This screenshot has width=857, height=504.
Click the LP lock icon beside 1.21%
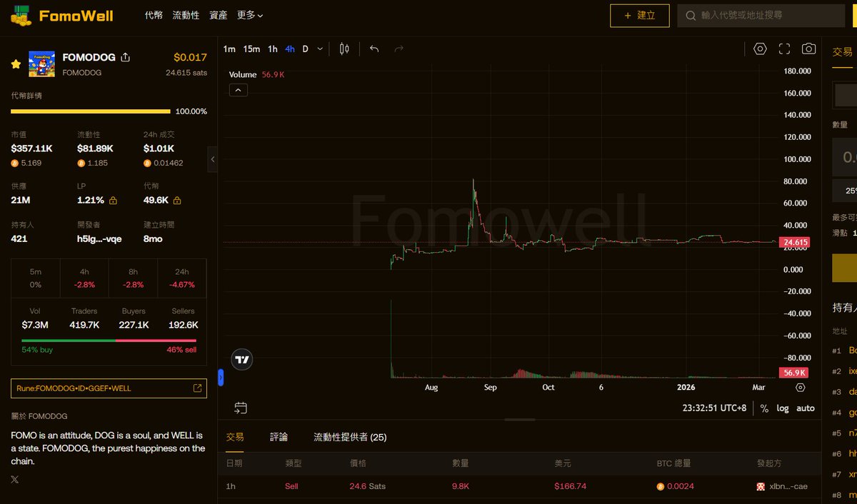coord(113,201)
